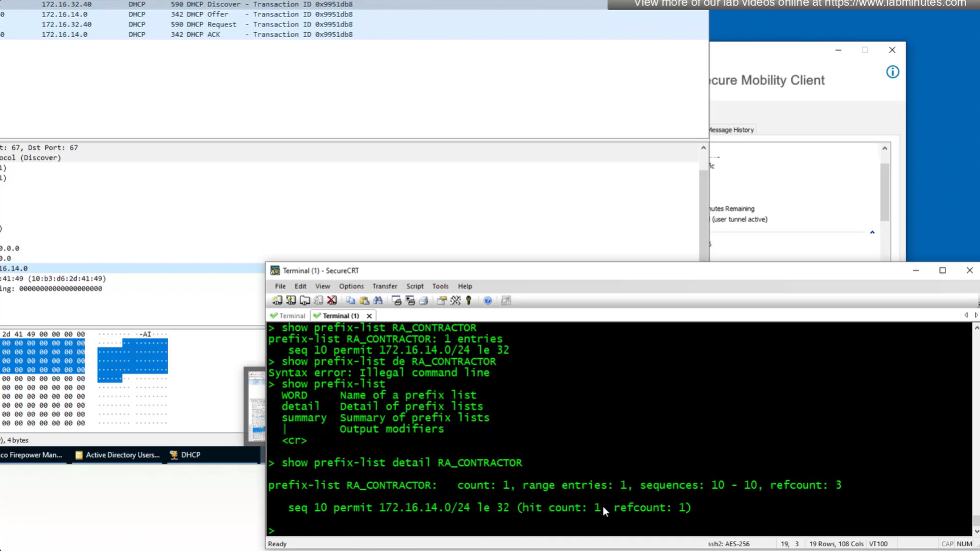Click the AnyConnect message history scrollbar thumb
The image size is (980, 551).
(884, 191)
